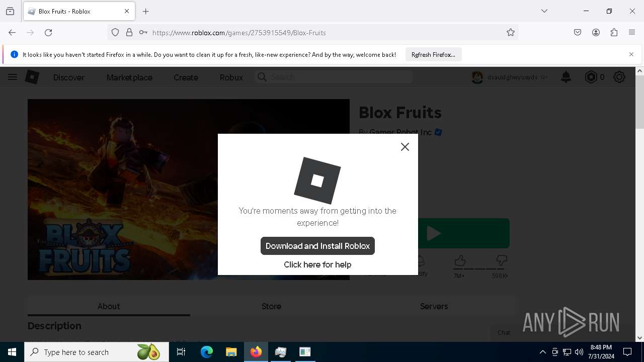
Task: Open File Explorer from taskbar
Action: 231,352
